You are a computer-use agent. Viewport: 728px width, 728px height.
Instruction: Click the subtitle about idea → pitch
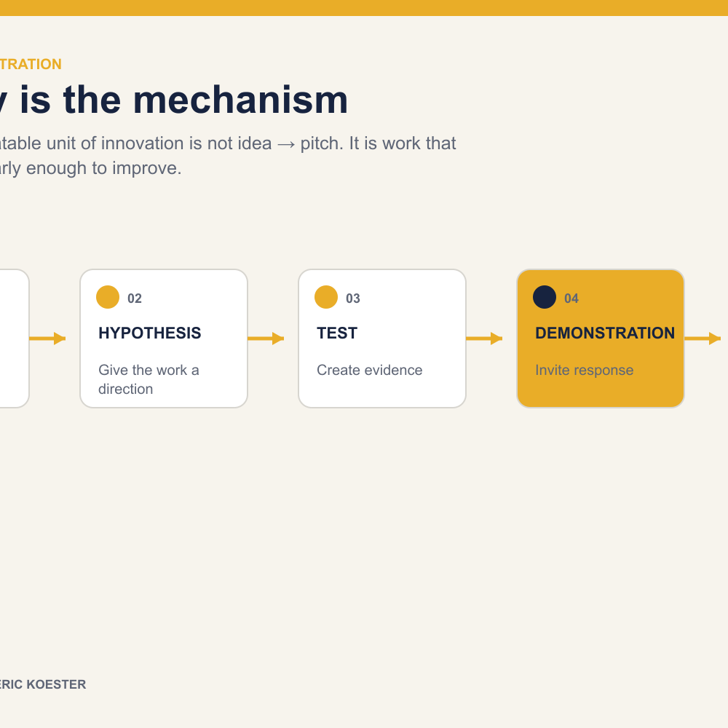pos(228,156)
